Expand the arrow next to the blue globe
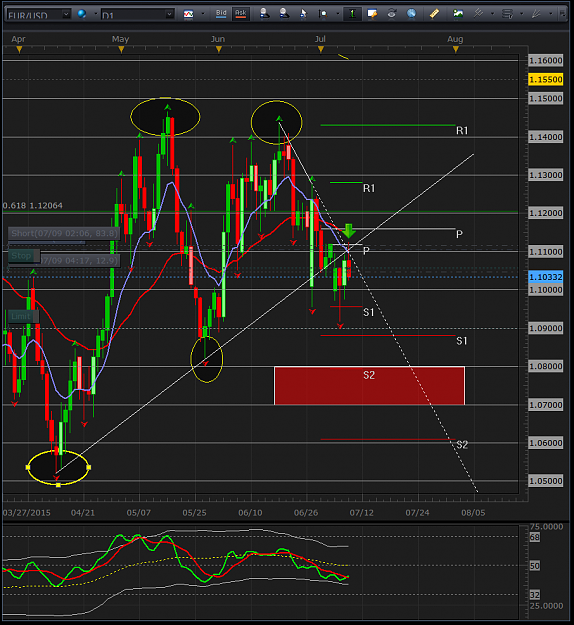The width and height of the screenshot is (574, 625). click(96, 14)
